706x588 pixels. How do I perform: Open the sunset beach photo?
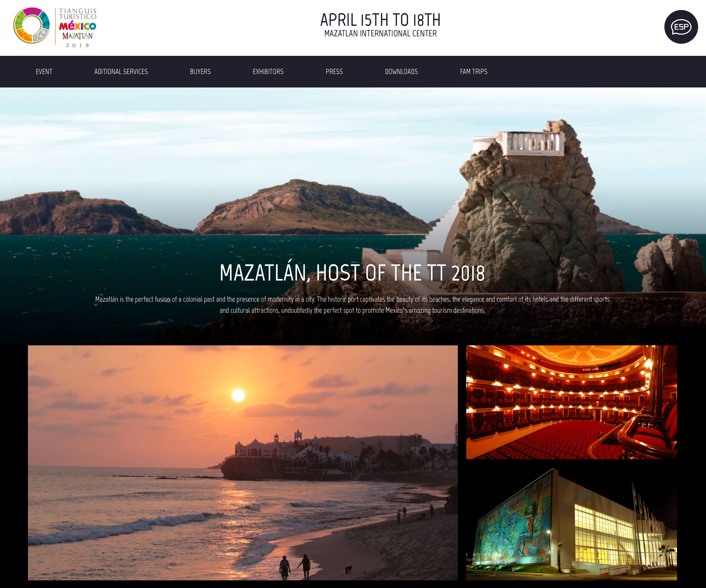tap(243, 463)
